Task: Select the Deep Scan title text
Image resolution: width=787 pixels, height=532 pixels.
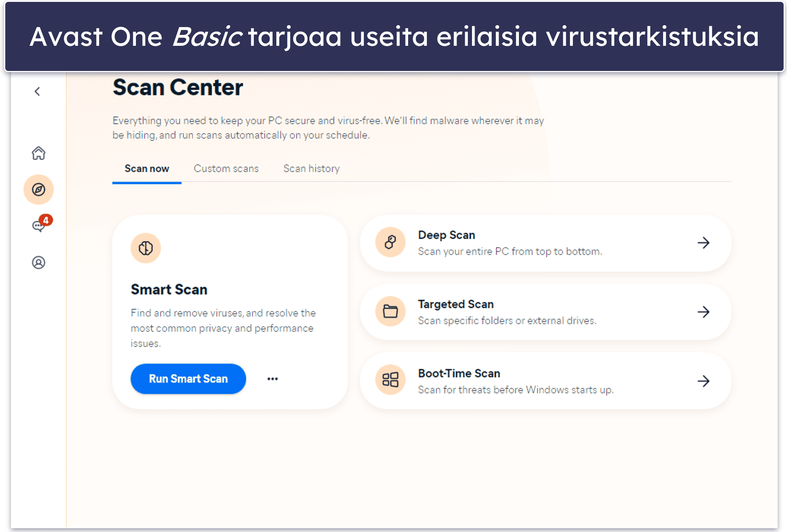Action: tap(446, 235)
